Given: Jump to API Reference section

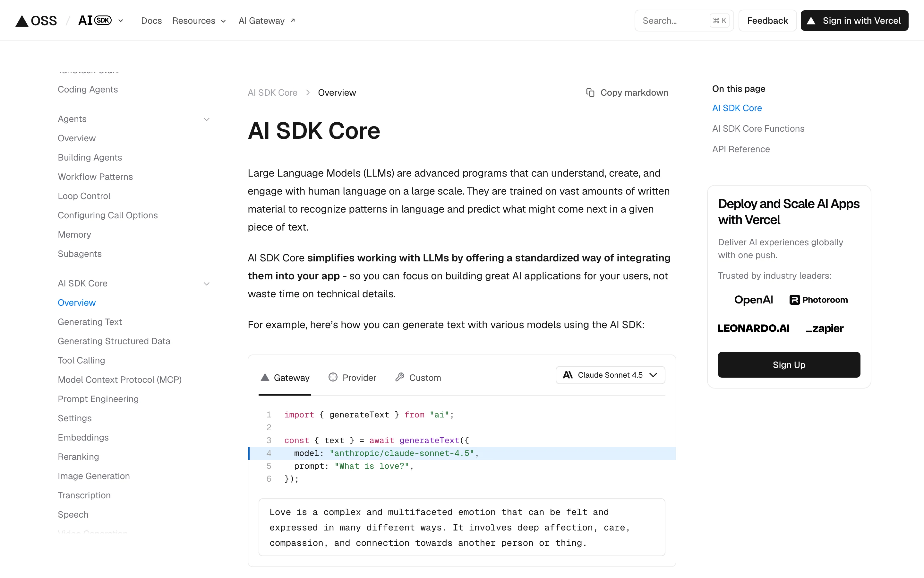Looking at the screenshot, I should pos(741,149).
